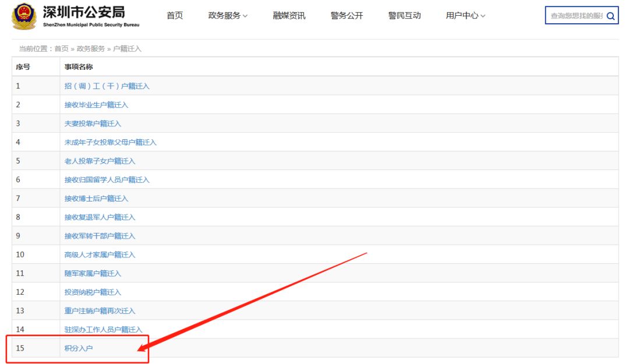Viewport: 629px width, 364px height.
Task: Open 接收毕业生户籍迁入 link
Action: click(x=96, y=105)
